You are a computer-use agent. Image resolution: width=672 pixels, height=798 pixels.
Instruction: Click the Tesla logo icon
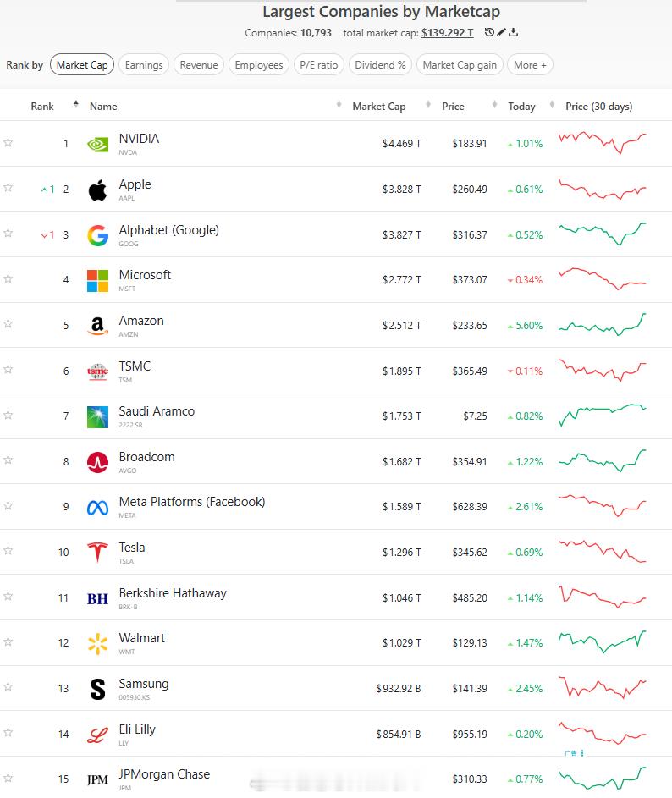pos(97,553)
